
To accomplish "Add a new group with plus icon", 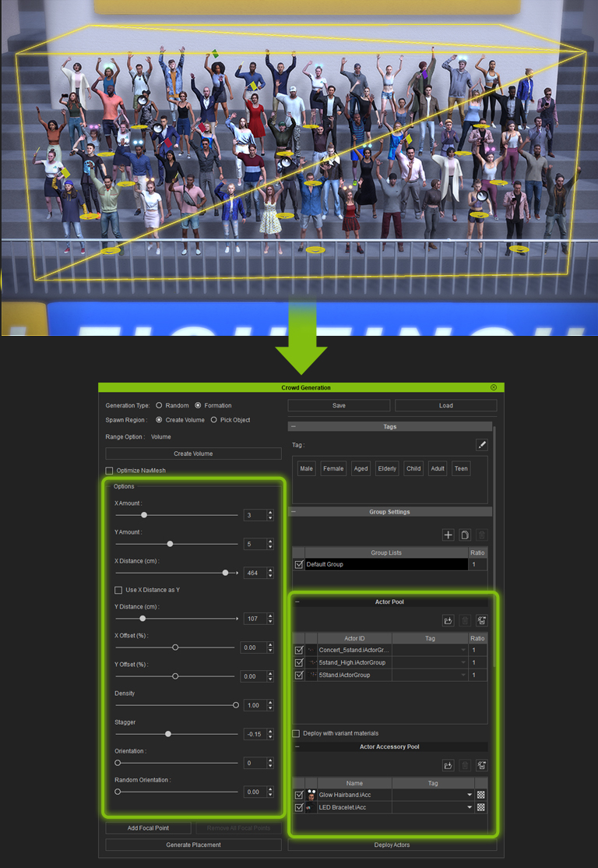I will pyautogui.click(x=448, y=535).
